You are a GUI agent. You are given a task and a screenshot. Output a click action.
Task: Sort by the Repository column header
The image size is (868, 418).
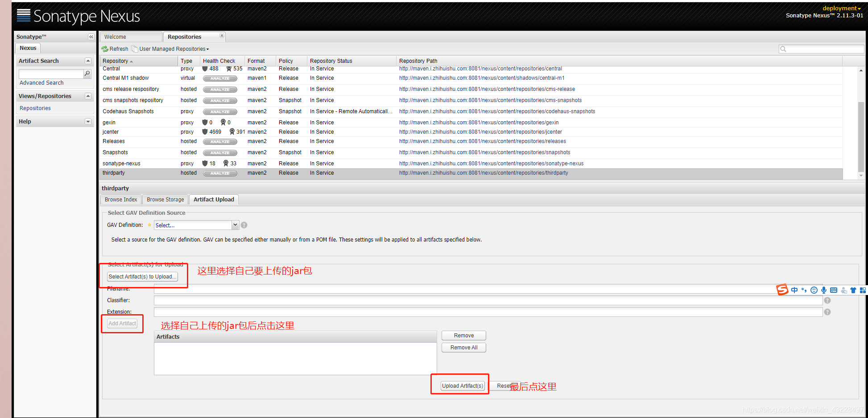(x=139, y=61)
